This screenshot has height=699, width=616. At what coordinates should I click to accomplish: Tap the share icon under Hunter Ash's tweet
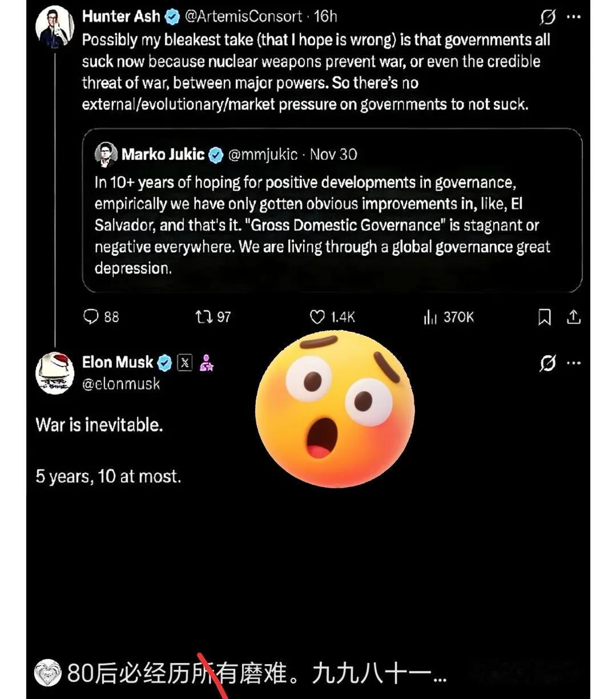click(x=574, y=317)
